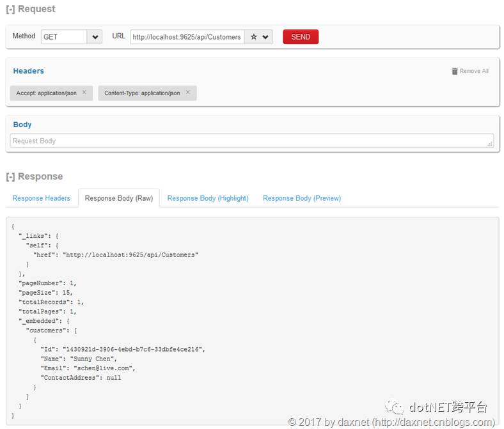
Task: Switch to the Response Headers tab
Action: pos(41,198)
